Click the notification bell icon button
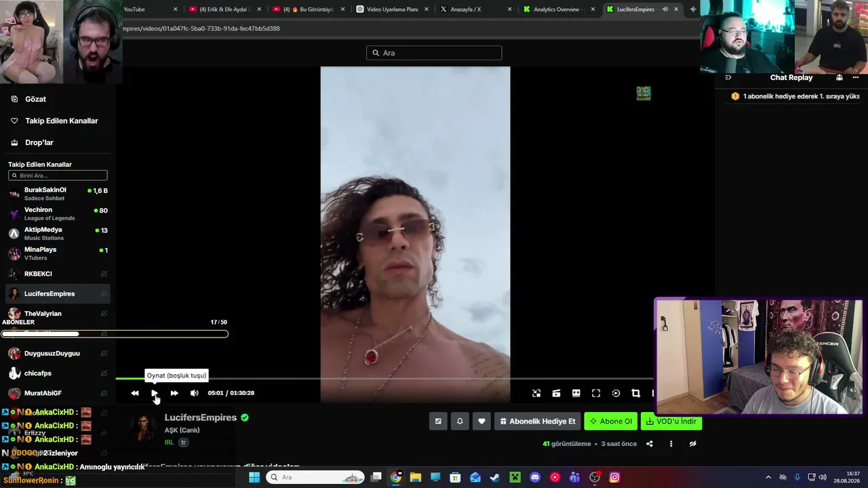Image resolution: width=868 pixels, height=488 pixels. tap(460, 422)
